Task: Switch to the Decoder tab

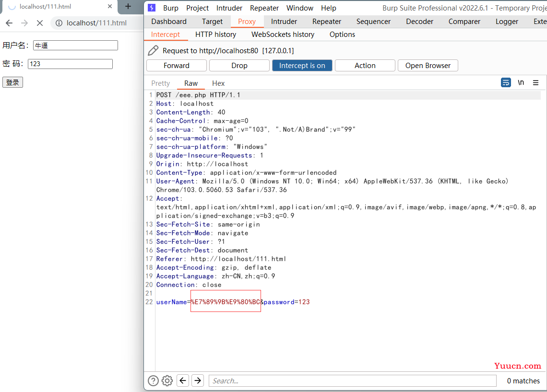Action: click(x=419, y=22)
